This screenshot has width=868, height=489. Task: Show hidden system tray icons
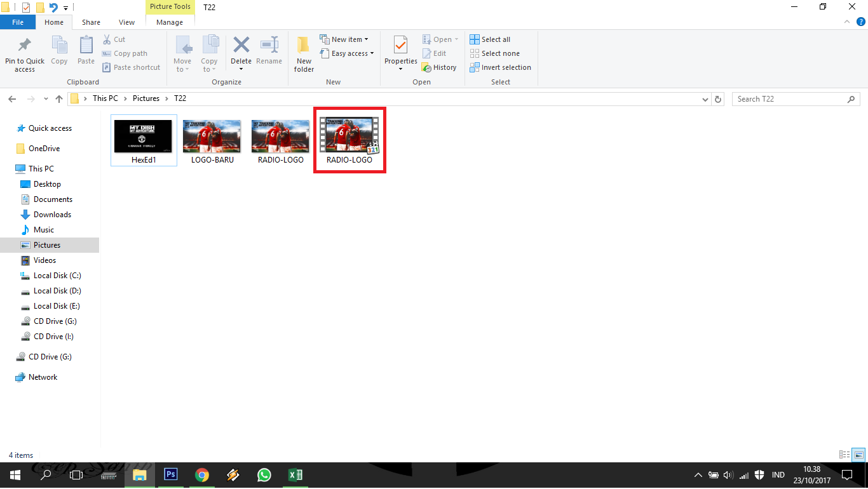(698, 475)
